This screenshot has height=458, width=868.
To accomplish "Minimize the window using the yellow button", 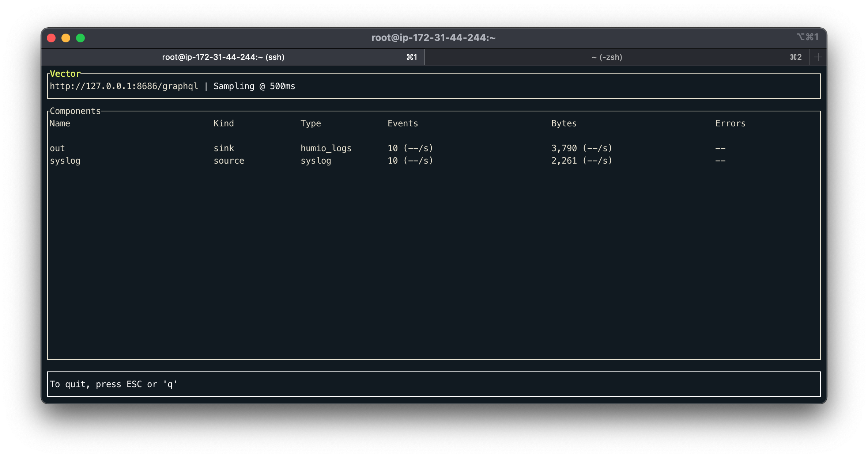I will [x=66, y=38].
